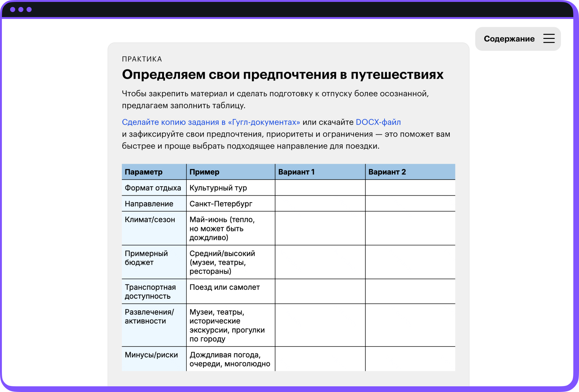Open the Содержание panel
This screenshot has height=392, width=579.
point(509,39)
